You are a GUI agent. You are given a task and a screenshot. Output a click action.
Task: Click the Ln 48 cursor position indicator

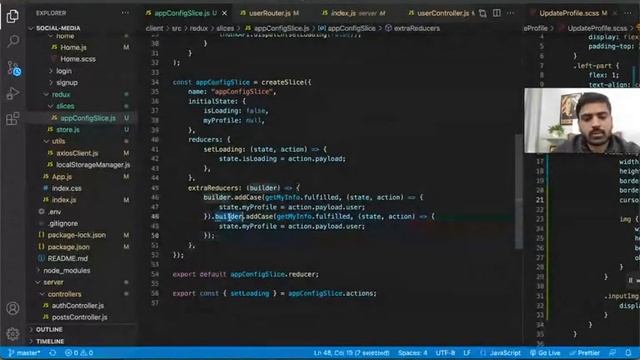[x=351, y=353]
